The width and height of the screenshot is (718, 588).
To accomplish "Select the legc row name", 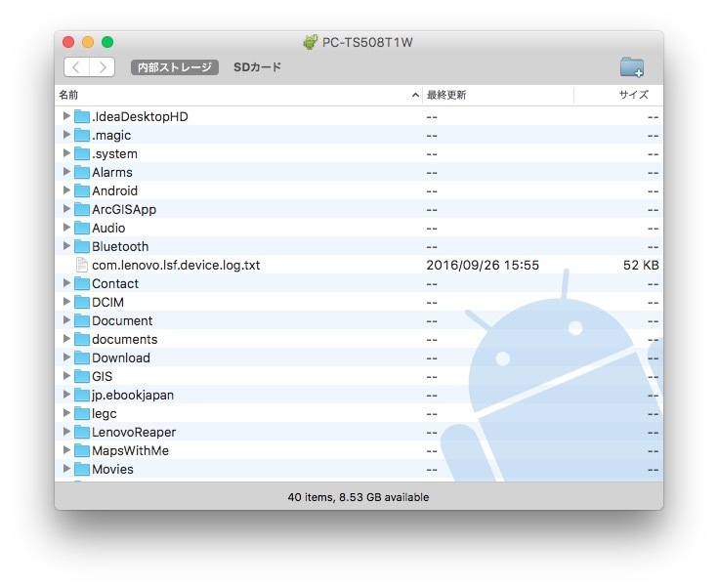I will [105, 414].
